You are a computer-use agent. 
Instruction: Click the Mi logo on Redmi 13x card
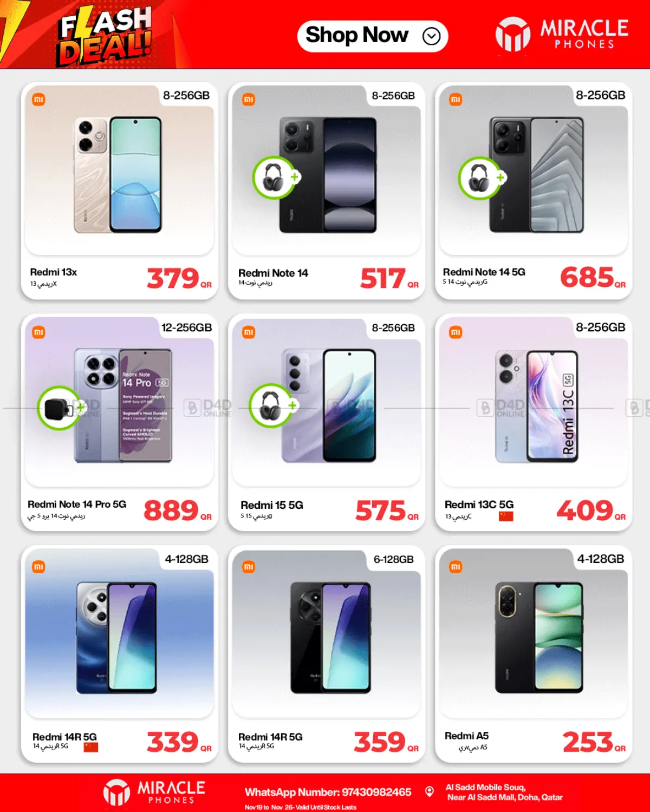pyautogui.click(x=38, y=100)
